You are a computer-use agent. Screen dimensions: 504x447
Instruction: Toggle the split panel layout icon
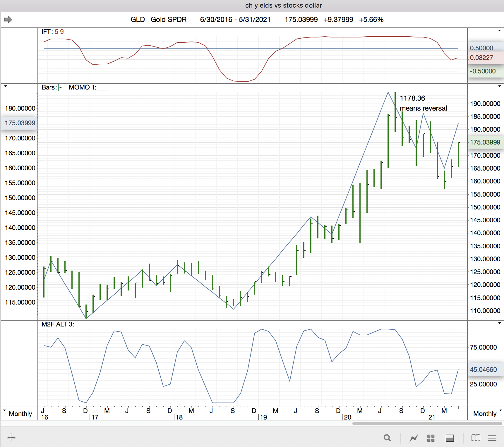(x=450, y=438)
